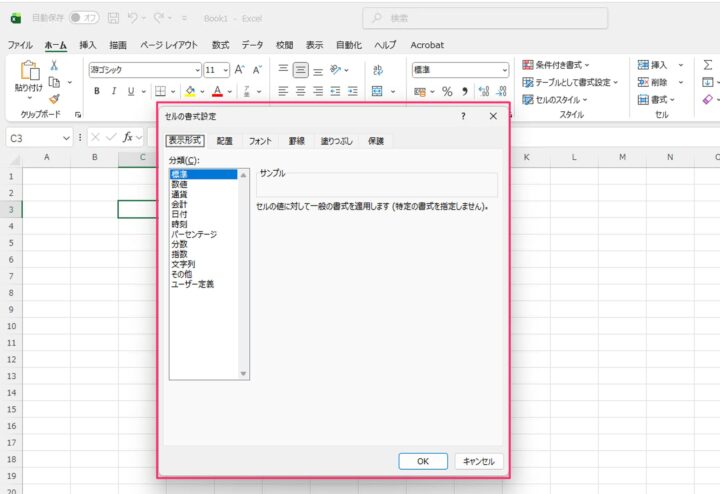Image resolution: width=720 pixels, height=494 pixels.
Task: Open the font size dropdown
Action: click(x=226, y=70)
